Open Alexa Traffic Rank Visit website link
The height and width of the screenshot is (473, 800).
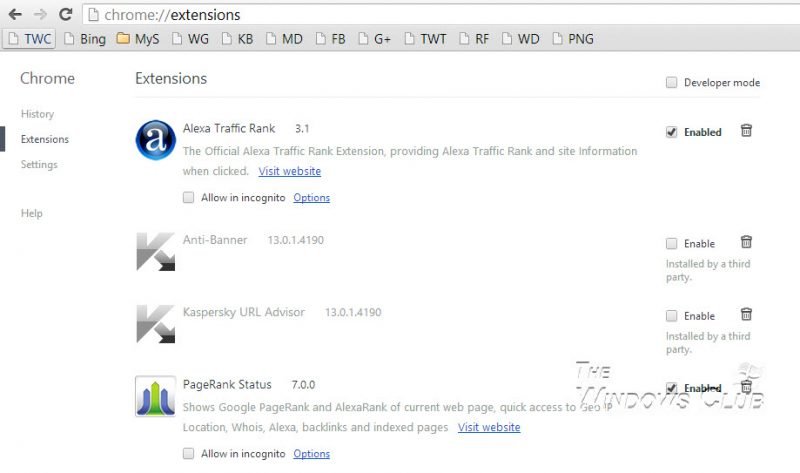click(289, 171)
